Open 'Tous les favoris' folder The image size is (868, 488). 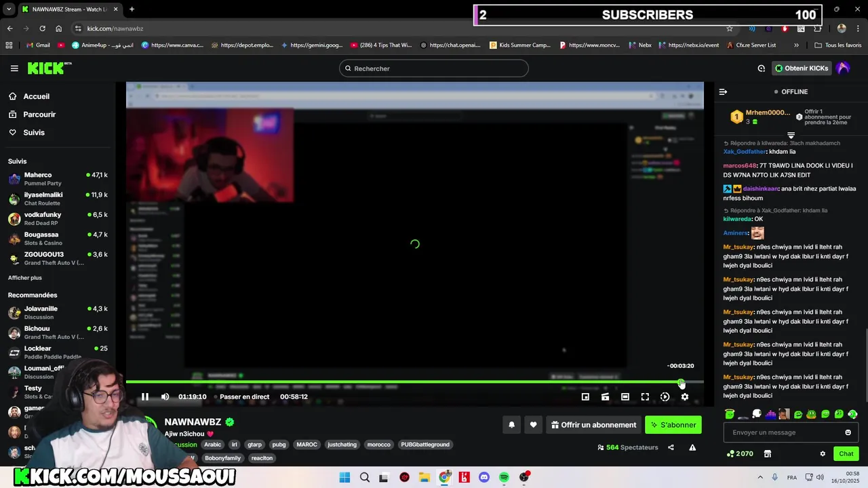(838, 45)
